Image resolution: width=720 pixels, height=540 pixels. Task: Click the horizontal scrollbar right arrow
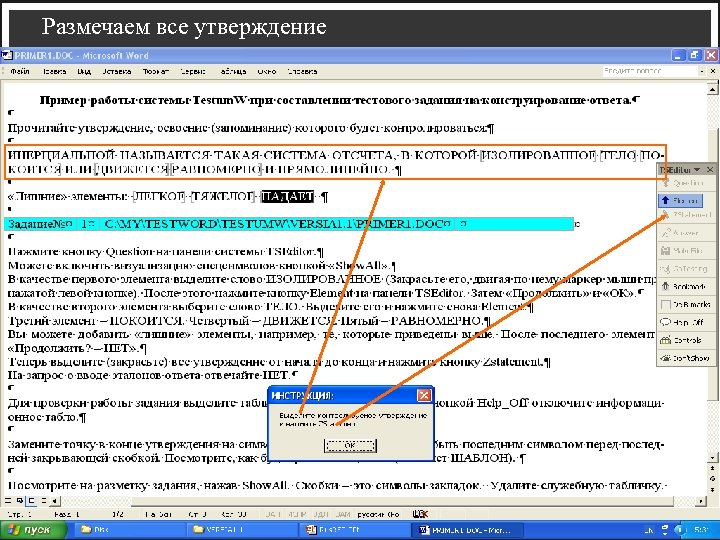pos(701,501)
